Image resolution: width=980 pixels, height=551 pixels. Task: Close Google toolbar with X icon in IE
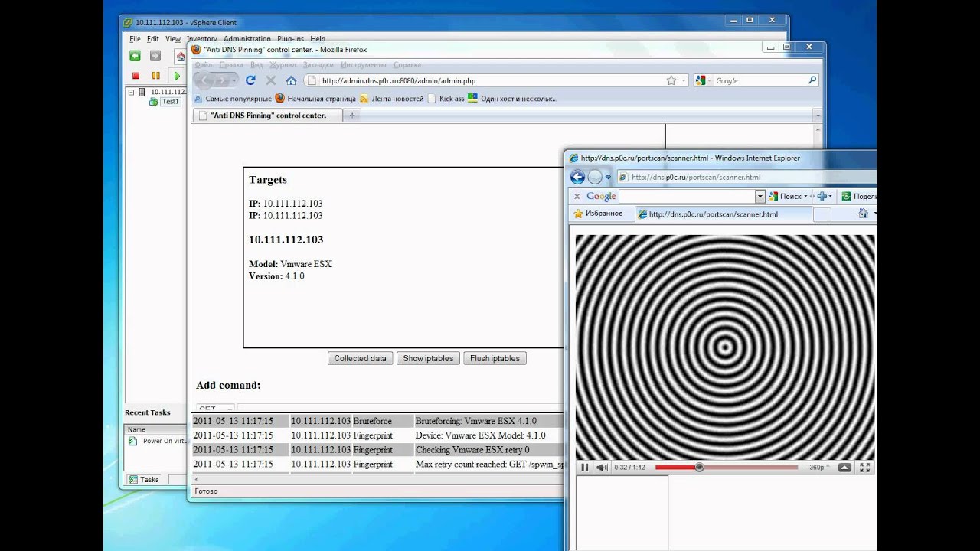tap(577, 197)
